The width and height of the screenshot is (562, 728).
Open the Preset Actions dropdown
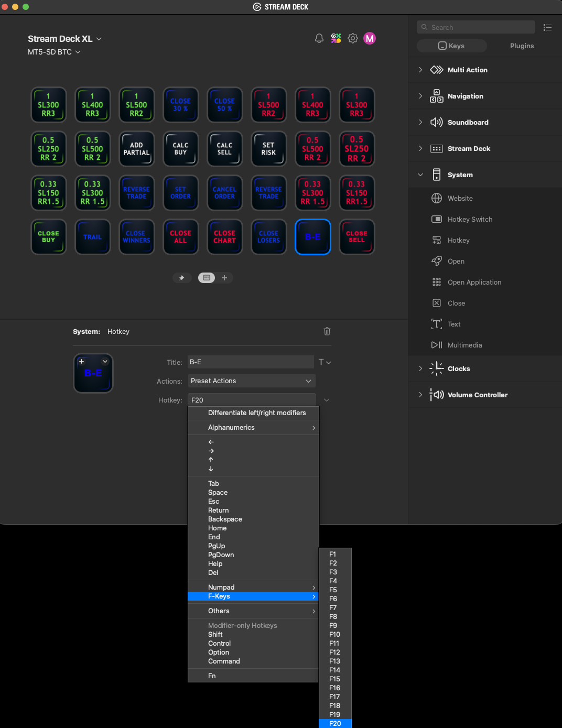coord(252,381)
